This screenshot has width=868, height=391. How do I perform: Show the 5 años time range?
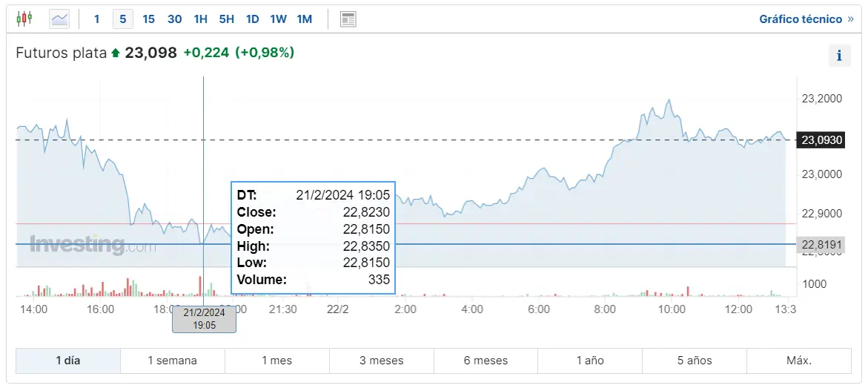695,361
